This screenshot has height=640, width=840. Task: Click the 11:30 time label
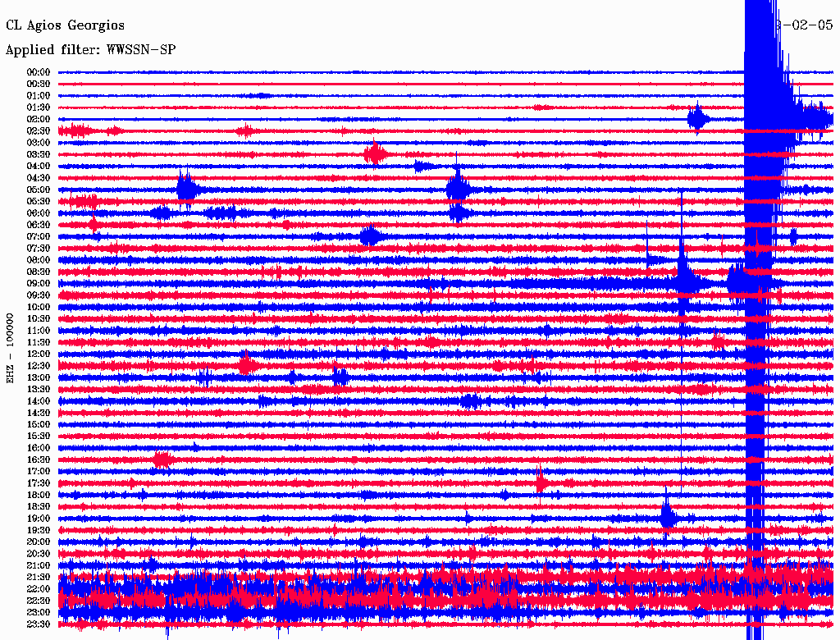[39, 342]
